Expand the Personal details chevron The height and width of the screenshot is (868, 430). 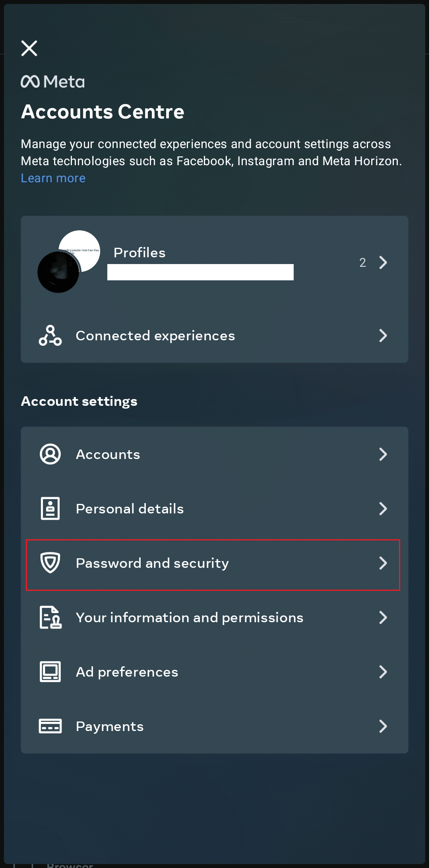[x=383, y=509]
